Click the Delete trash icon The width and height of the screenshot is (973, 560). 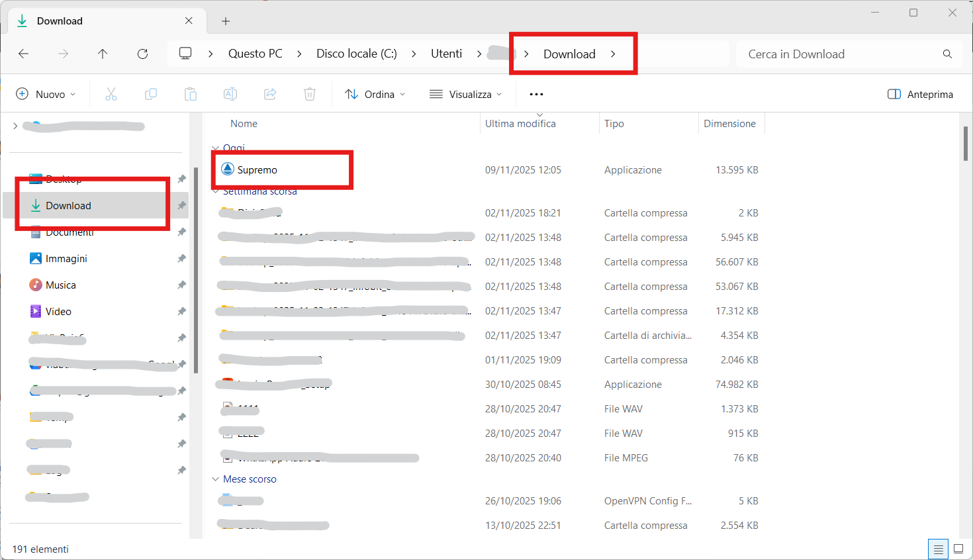310,95
